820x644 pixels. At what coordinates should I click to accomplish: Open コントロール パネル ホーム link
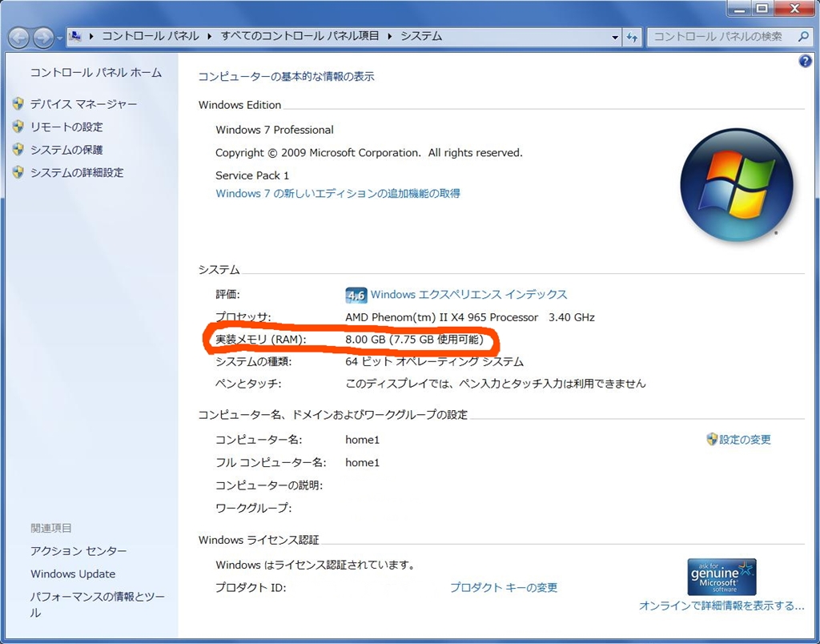click(x=96, y=73)
